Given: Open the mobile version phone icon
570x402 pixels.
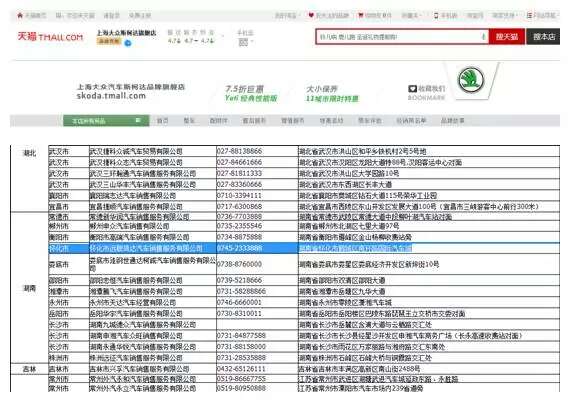Looking at the screenshot, I should tap(436, 15).
